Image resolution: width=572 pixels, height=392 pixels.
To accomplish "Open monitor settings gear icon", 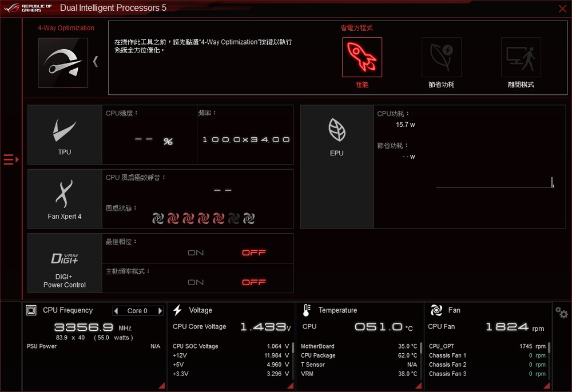I will tap(562, 313).
